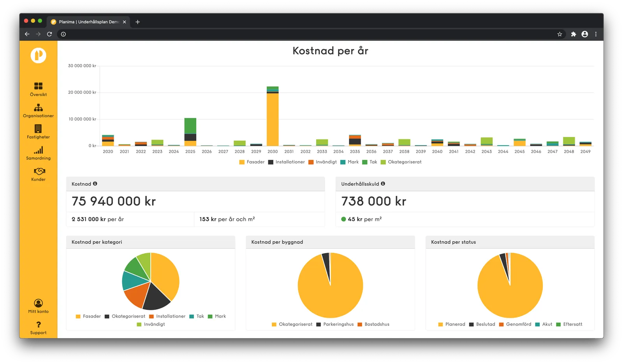Image resolution: width=623 pixels, height=364 pixels.
Task: Toggle Okategoriserat legend in category pie chart
Action: 125,316
